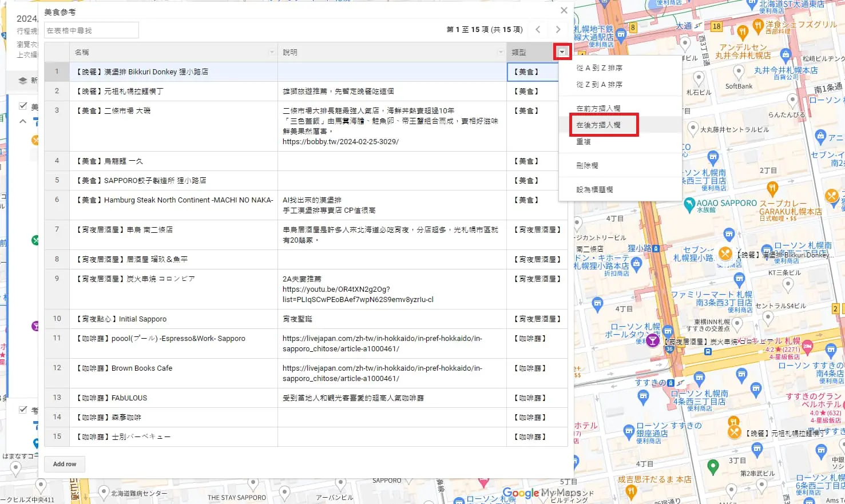Click cell 【美食】二條市場 大磯

tap(173, 126)
